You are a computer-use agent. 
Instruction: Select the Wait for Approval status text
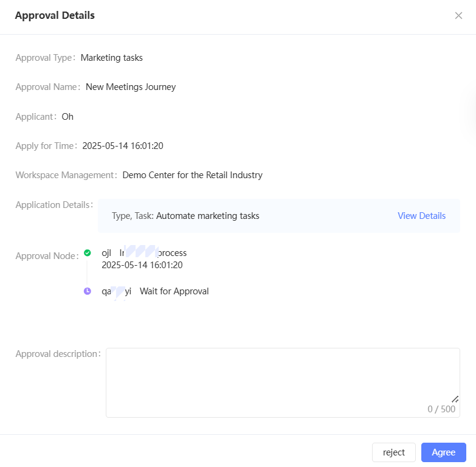tap(174, 291)
